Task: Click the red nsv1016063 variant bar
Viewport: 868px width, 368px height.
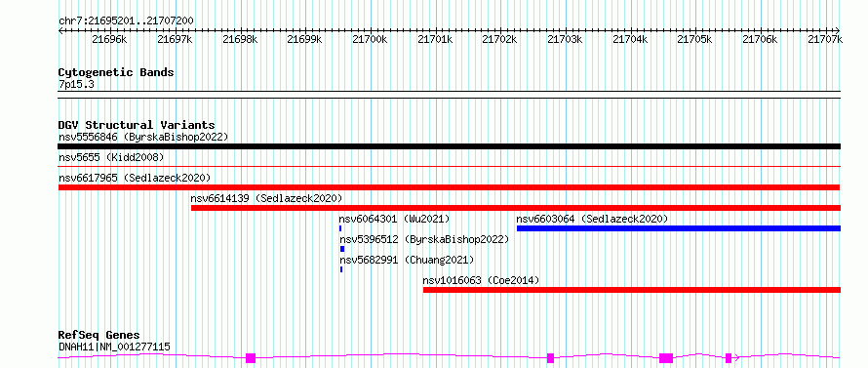Action: 632,290
